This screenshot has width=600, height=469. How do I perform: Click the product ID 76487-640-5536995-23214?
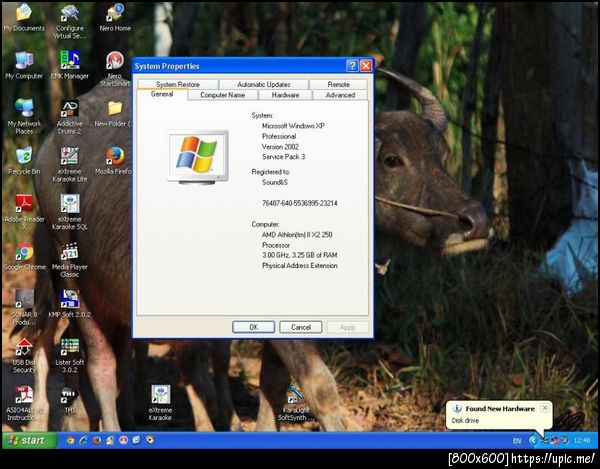click(300, 203)
